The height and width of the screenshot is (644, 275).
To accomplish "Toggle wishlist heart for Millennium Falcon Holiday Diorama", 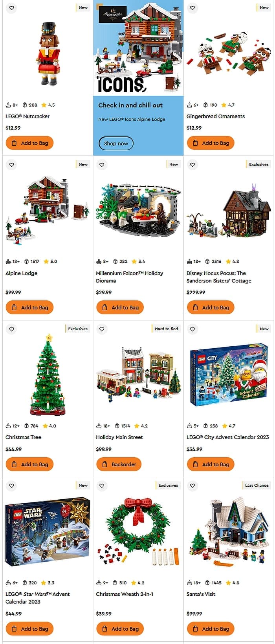I will (x=102, y=165).
